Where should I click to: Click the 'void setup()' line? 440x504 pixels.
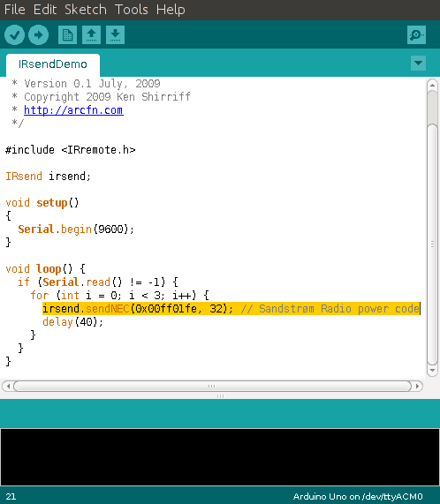[42, 203]
